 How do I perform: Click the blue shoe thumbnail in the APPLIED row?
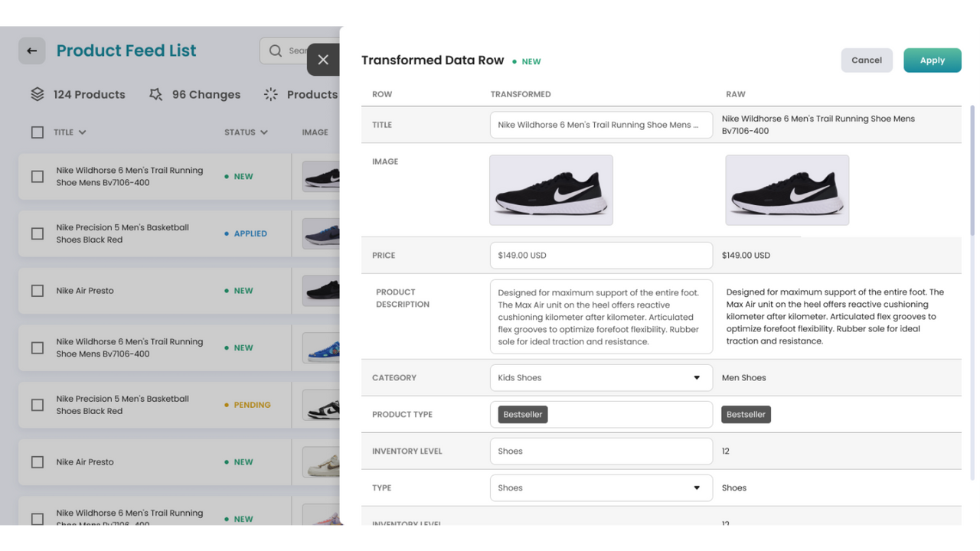click(321, 233)
